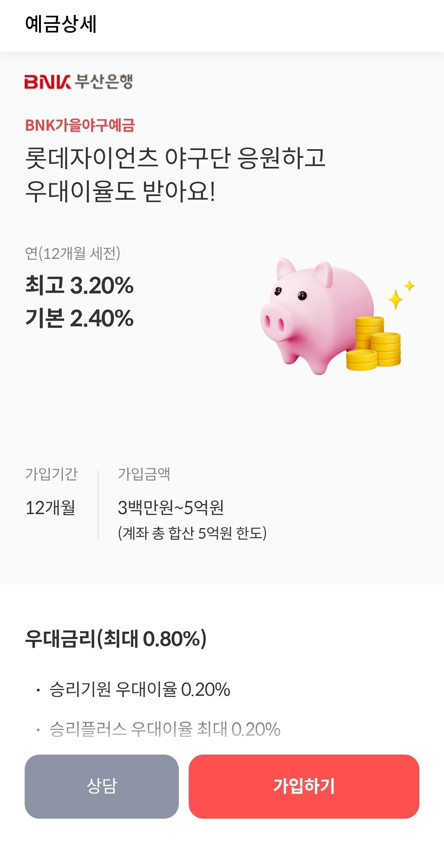Screen dimensions: 444x868
Task: Click the 3백만원~5억원 amount value
Action: 171,508
